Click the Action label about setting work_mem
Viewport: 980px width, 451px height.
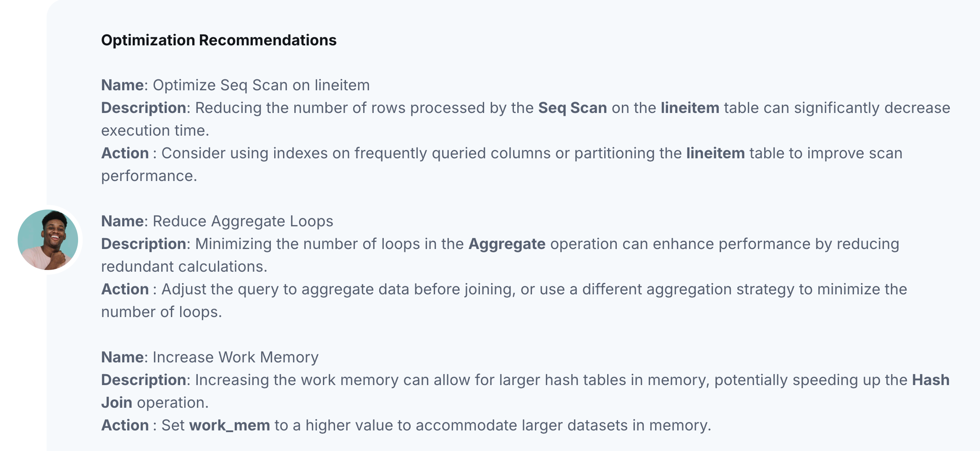(x=125, y=425)
